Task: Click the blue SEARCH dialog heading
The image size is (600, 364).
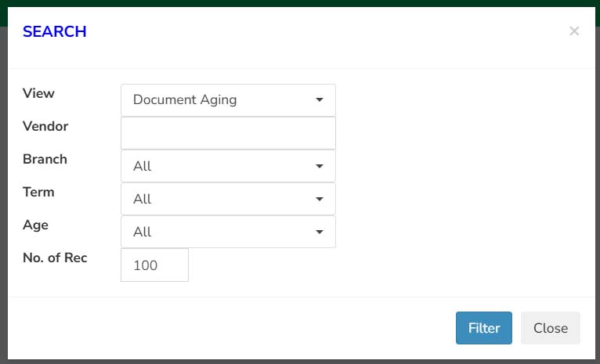Action: coord(54,32)
